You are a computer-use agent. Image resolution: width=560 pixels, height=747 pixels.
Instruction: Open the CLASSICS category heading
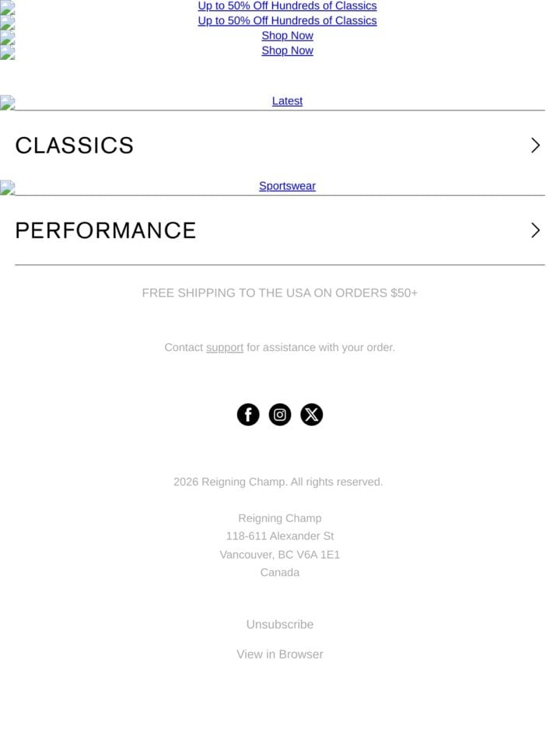tap(75, 146)
